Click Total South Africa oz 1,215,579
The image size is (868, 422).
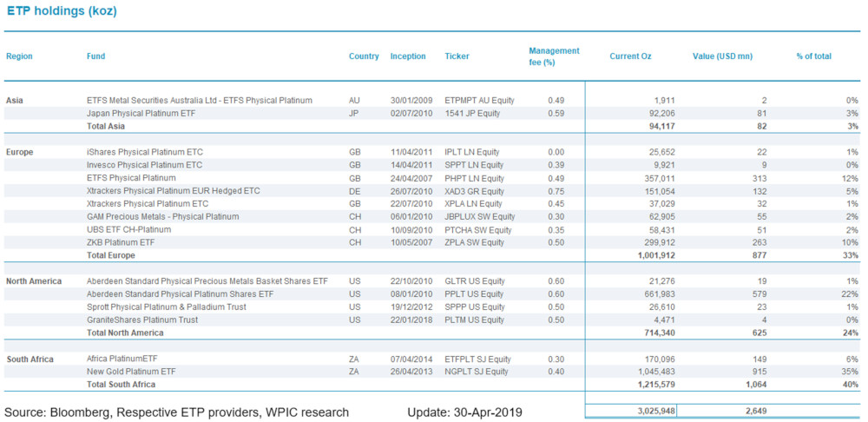[x=656, y=385]
